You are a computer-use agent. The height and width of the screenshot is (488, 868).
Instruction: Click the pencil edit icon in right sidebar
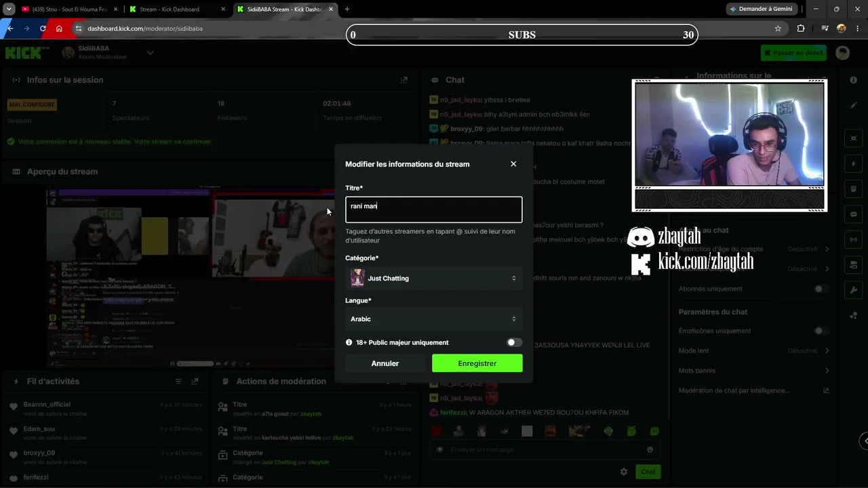click(853, 105)
